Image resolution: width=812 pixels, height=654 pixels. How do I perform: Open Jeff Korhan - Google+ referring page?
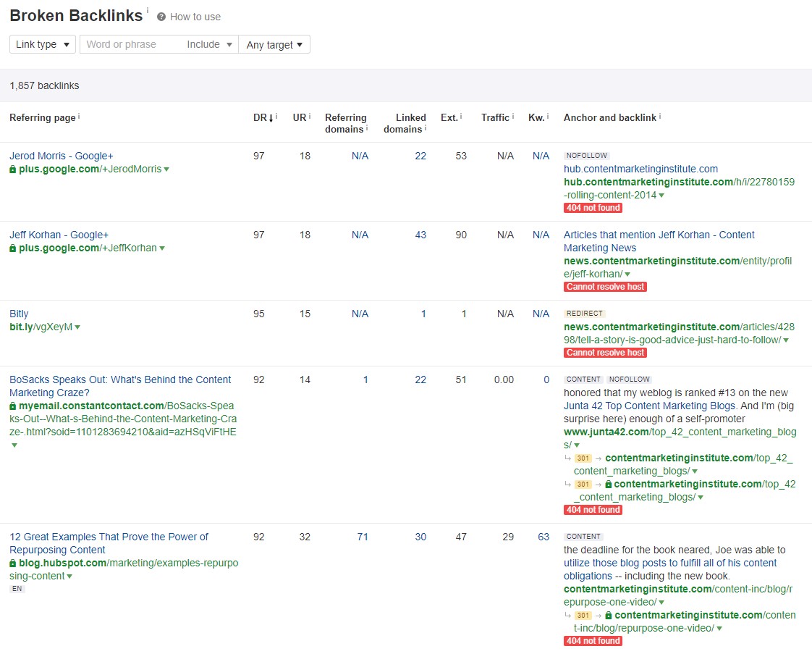pyautogui.click(x=59, y=235)
